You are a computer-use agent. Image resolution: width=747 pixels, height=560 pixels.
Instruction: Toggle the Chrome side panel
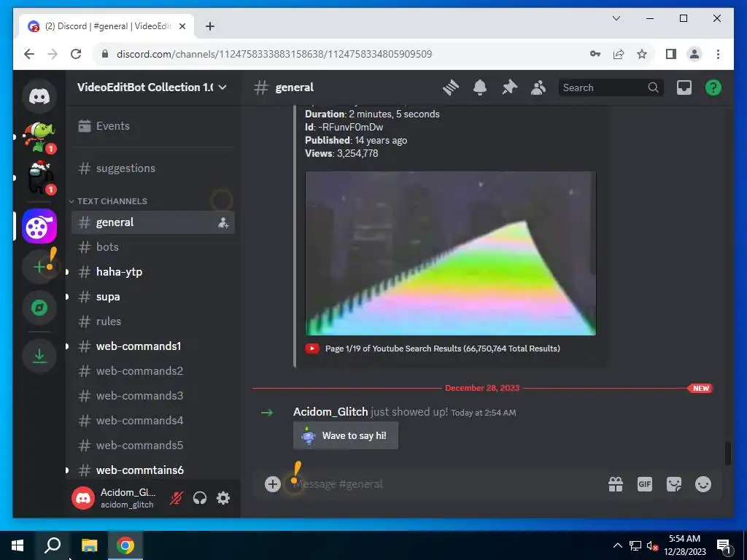click(x=671, y=54)
